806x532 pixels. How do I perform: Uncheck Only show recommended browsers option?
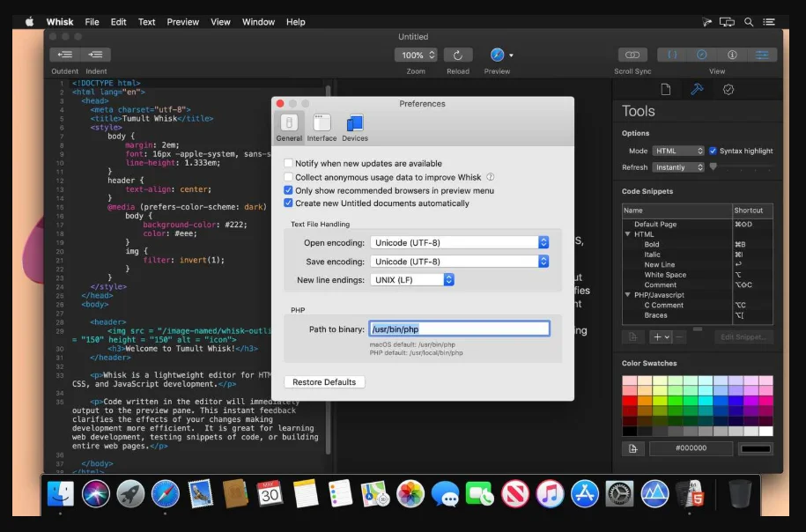(288, 190)
